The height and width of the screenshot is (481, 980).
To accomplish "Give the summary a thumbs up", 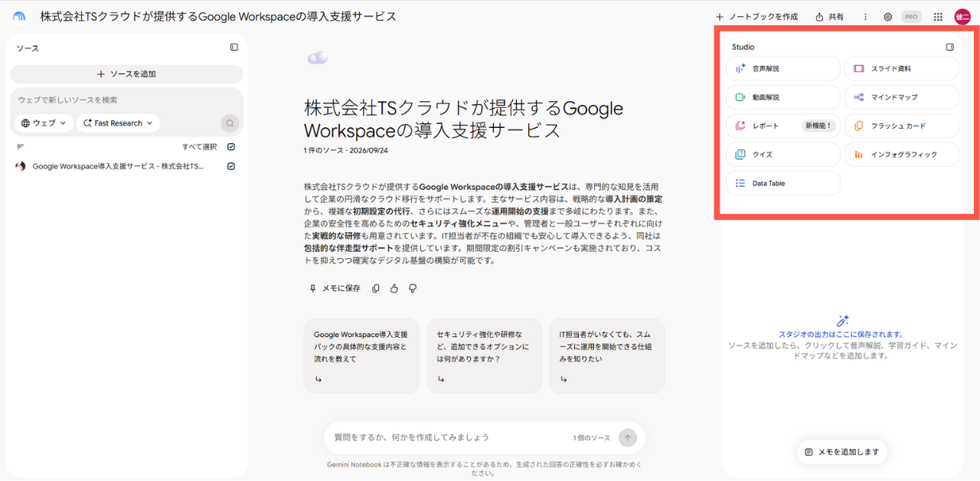I will click(x=394, y=289).
